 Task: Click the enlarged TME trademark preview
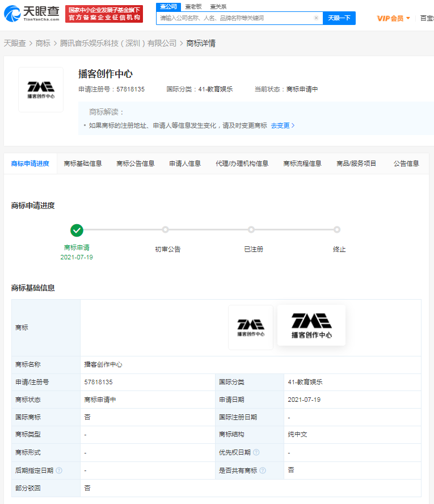tap(311, 325)
